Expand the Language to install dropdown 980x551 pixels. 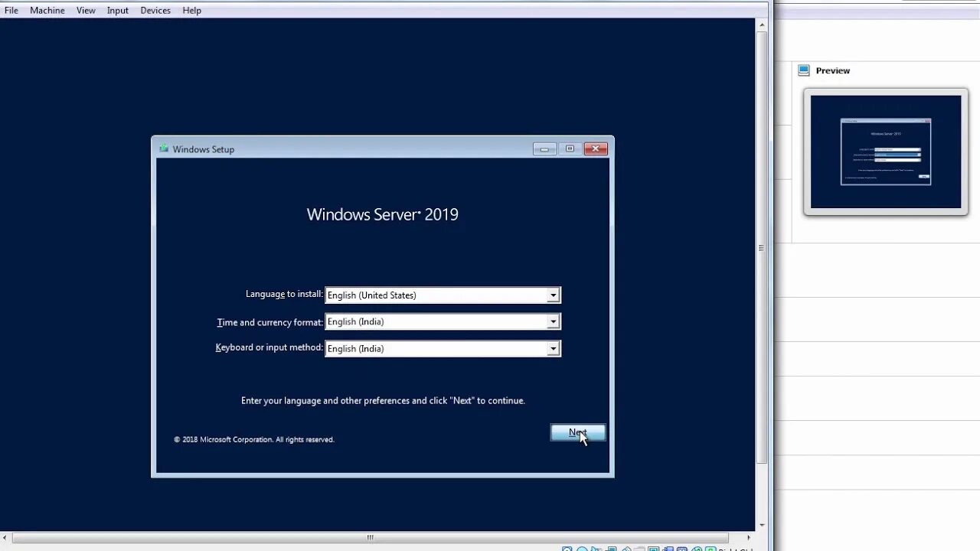click(553, 295)
